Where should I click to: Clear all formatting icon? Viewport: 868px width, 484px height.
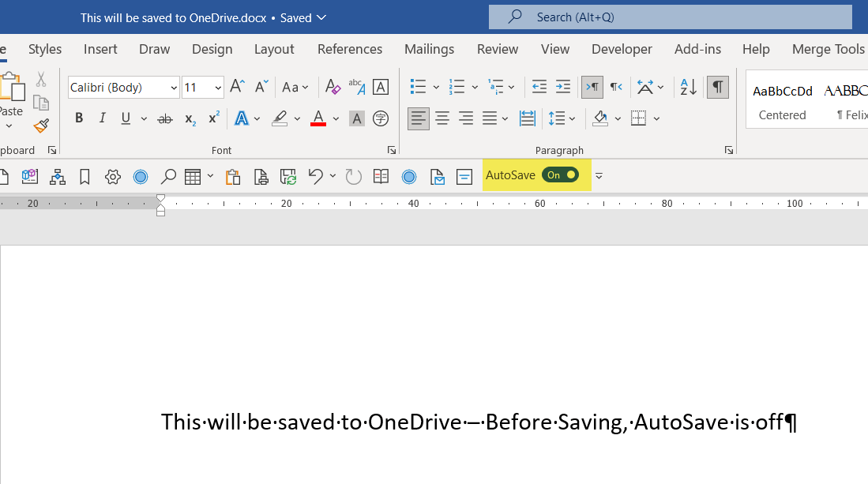333,87
